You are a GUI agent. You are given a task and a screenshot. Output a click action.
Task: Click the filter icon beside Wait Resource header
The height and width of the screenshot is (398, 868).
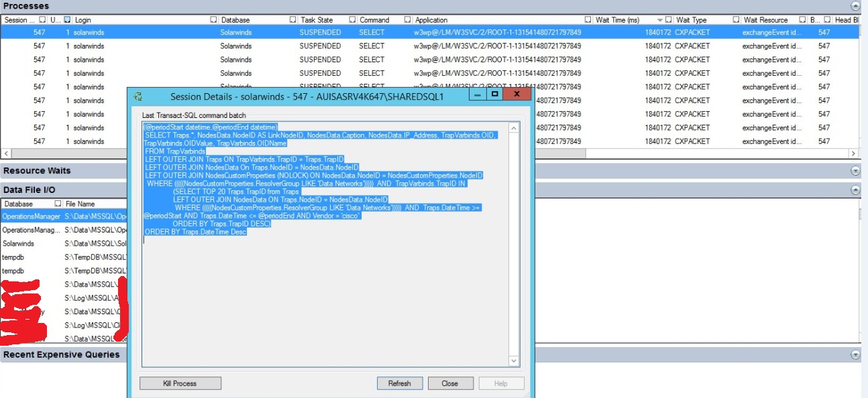pos(802,19)
